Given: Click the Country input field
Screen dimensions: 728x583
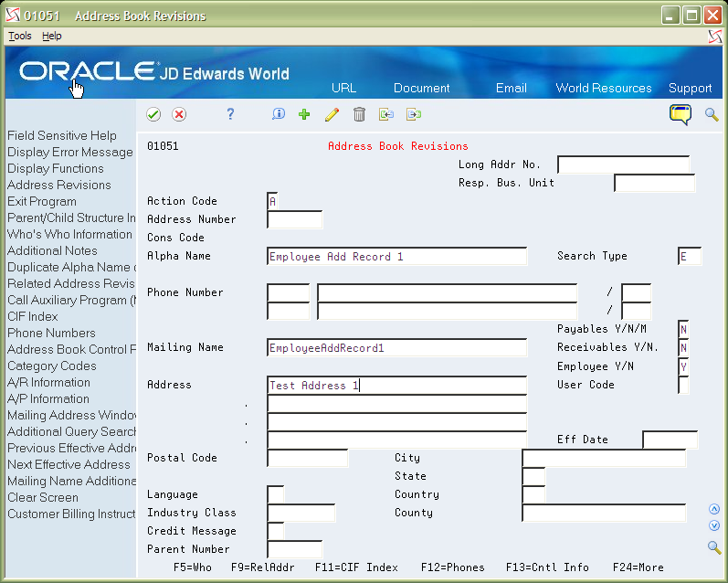Looking at the screenshot, I should coord(533,494).
